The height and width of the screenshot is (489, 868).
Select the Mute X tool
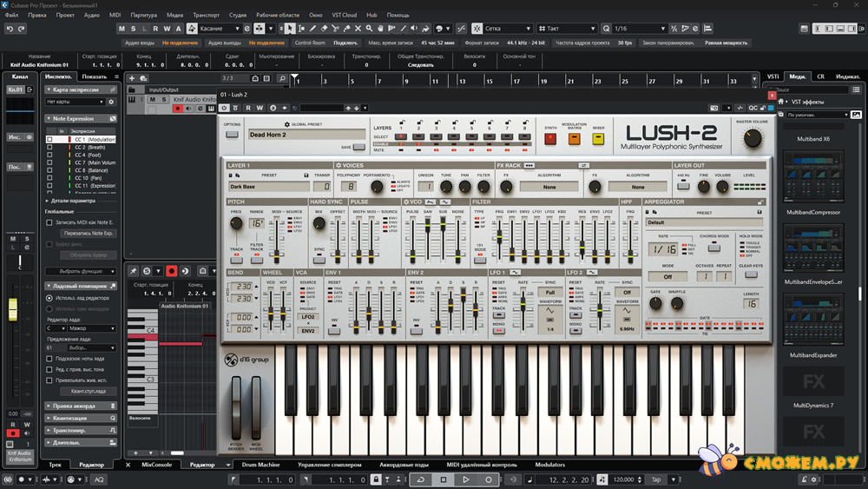tap(358, 29)
